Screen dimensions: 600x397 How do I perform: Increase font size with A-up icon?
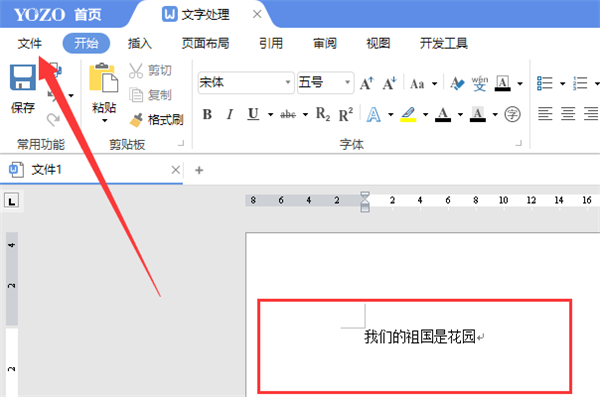pos(367,83)
